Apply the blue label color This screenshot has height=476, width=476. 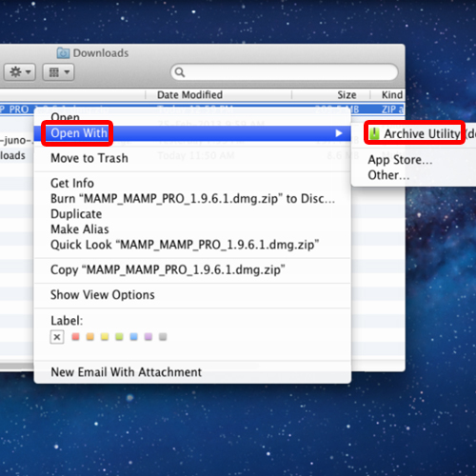click(134, 337)
